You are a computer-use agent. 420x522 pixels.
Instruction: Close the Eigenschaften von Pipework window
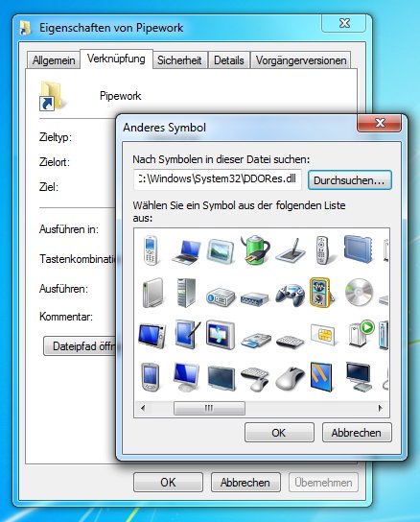point(344,23)
